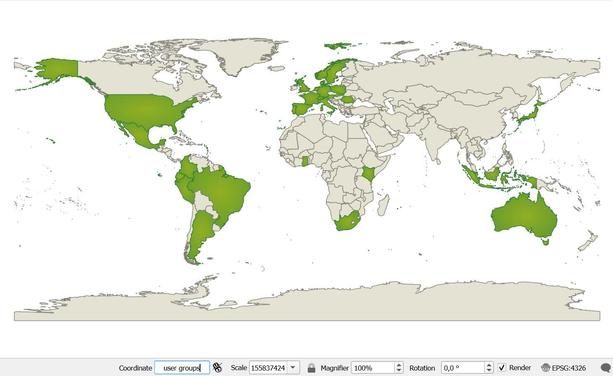This screenshot has width=613, height=376.
Task: Toggle the map extents display icon
Action: click(217, 368)
